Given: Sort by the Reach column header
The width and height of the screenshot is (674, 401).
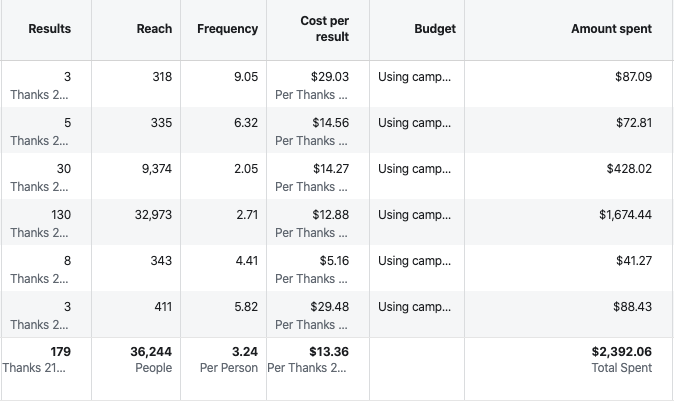Looking at the screenshot, I should click(x=154, y=29).
